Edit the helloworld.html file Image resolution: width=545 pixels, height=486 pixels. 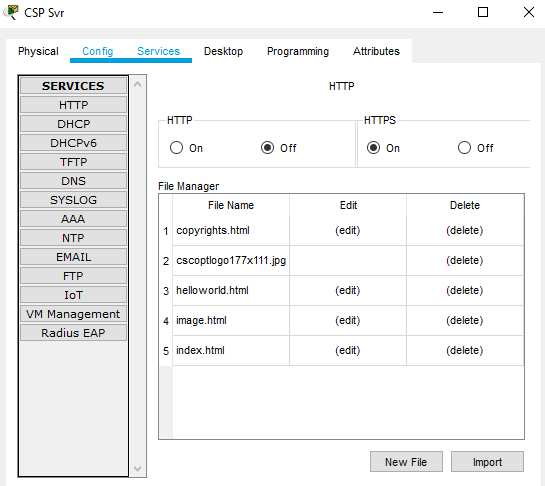pyautogui.click(x=348, y=290)
